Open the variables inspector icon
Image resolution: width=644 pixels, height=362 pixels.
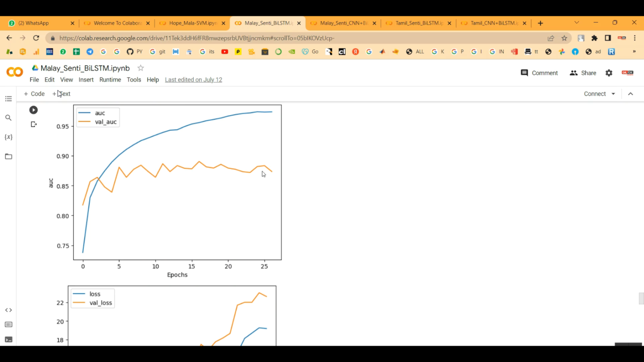[9, 137]
